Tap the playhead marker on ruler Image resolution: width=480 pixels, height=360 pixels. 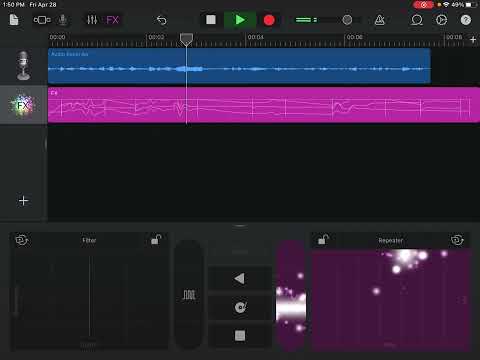point(186,39)
